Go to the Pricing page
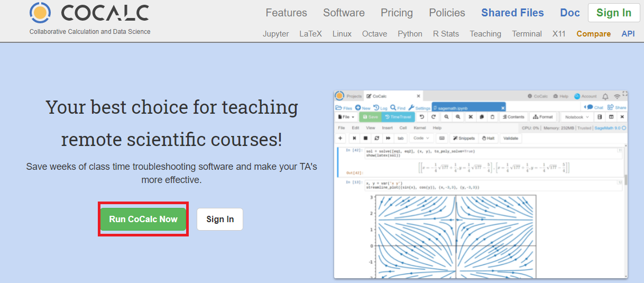644x283 pixels. pyautogui.click(x=397, y=13)
